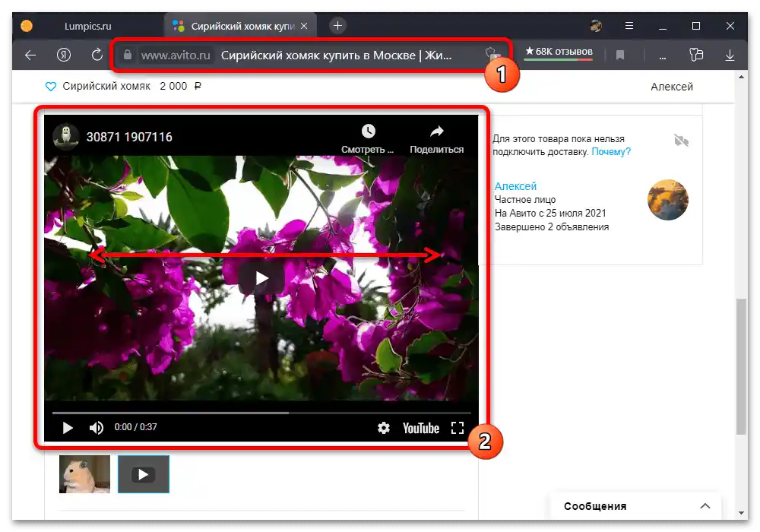Click the page vertical scrollbar thumb
Viewport: 760px width, 532px height.
pyautogui.click(x=741, y=367)
